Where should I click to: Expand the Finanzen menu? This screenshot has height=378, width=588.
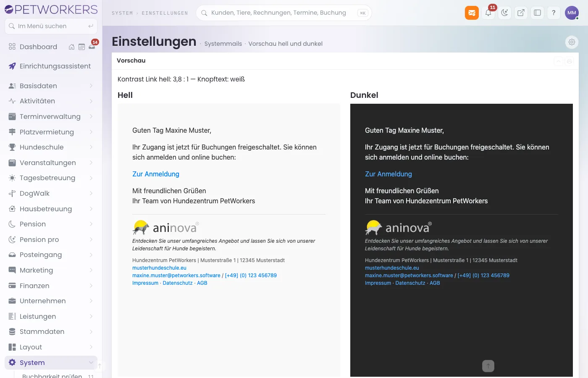(x=51, y=286)
